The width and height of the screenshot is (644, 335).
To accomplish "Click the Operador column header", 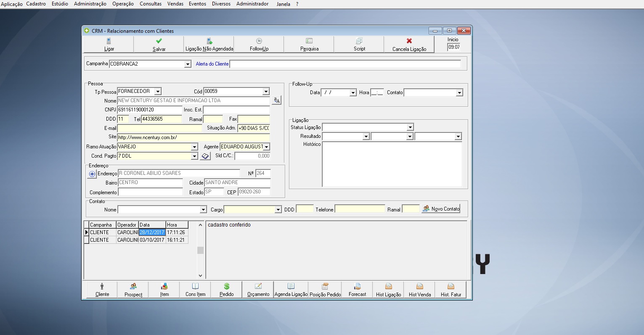I will pos(127,225).
